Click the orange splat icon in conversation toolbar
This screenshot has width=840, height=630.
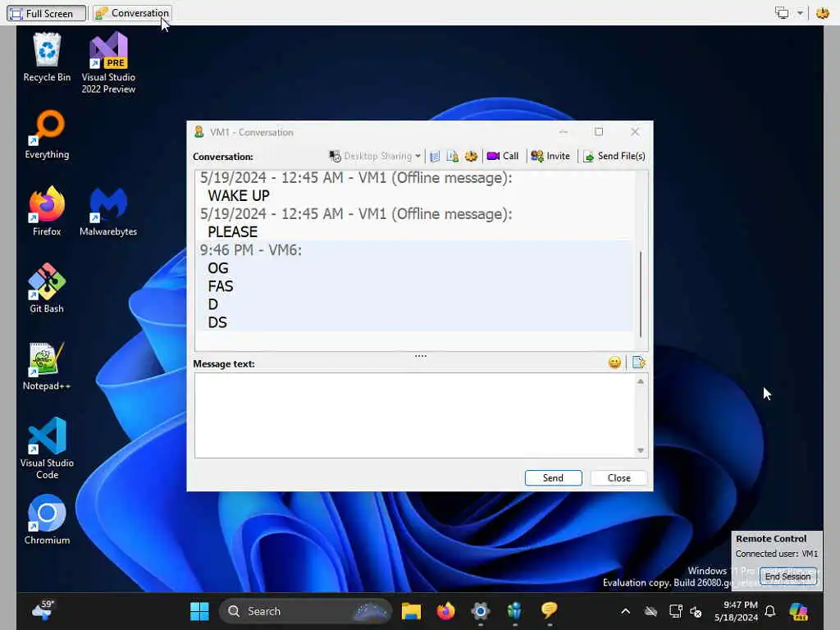click(x=471, y=157)
